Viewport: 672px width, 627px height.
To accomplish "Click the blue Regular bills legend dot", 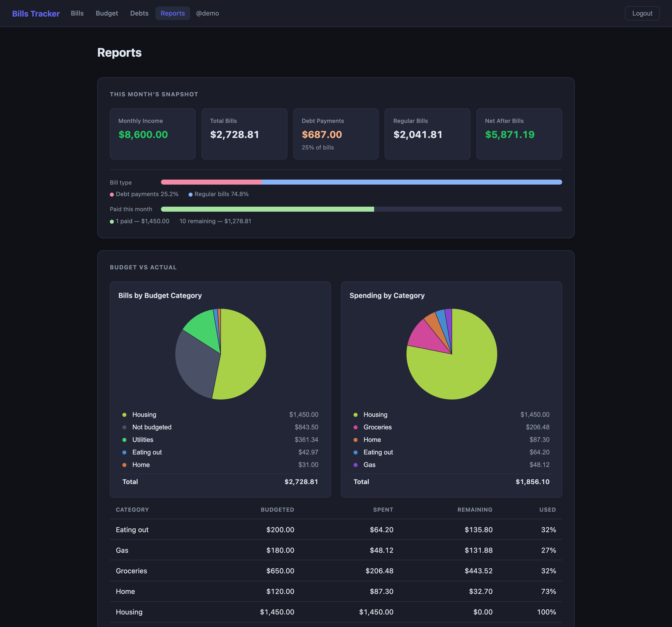I will pos(190,194).
